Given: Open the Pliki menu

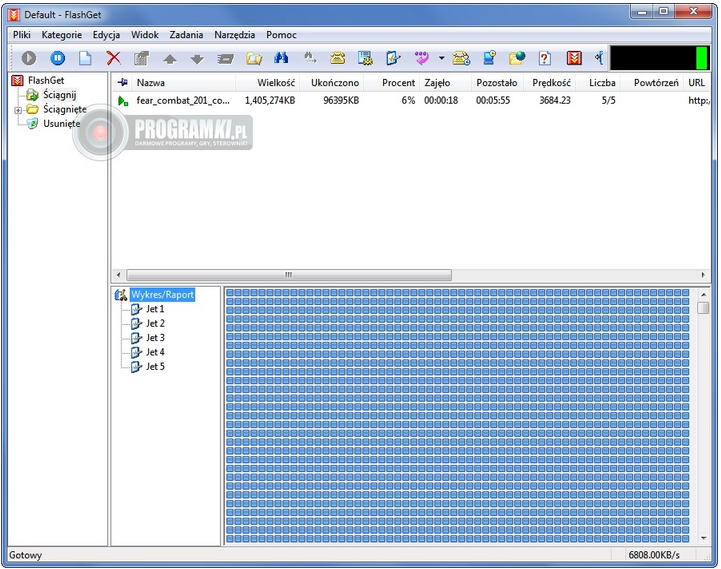Looking at the screenshot, I should (x=22, y=35).
